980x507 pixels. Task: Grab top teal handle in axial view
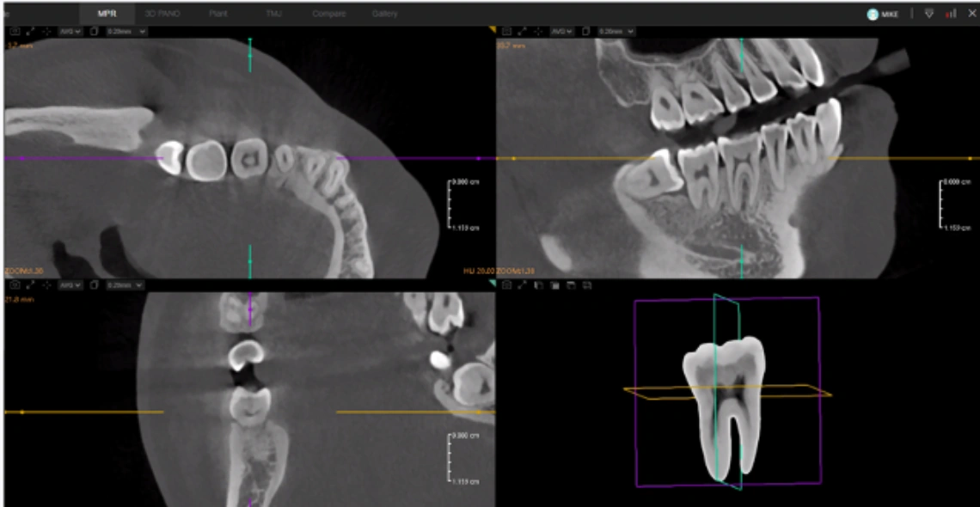click(250, 55)
